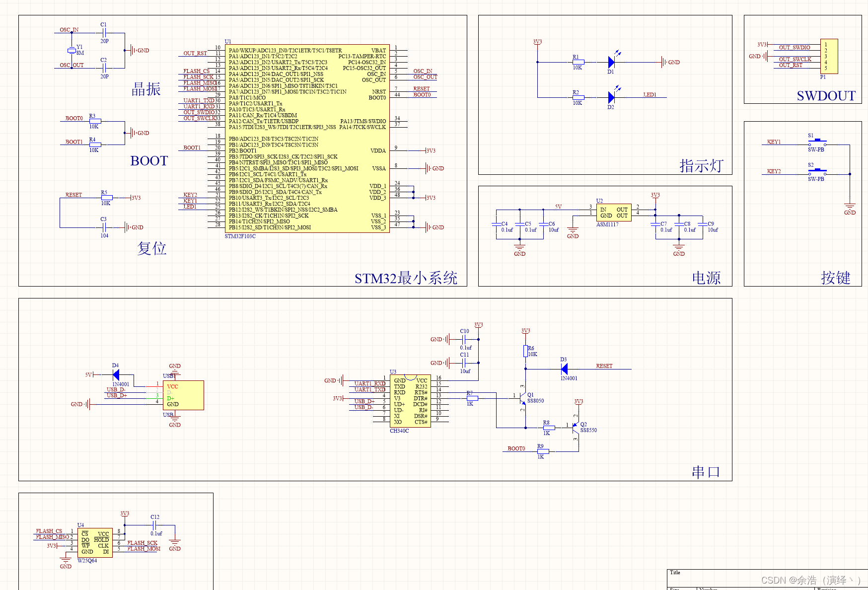Select capacitor C9 10uf at regulator output
The image size is (868, 590).
click(703, 224)
